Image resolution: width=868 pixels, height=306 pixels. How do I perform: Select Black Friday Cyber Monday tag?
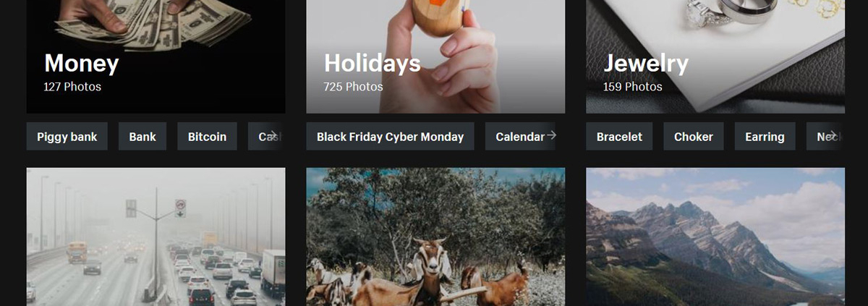tap(391, 136)
